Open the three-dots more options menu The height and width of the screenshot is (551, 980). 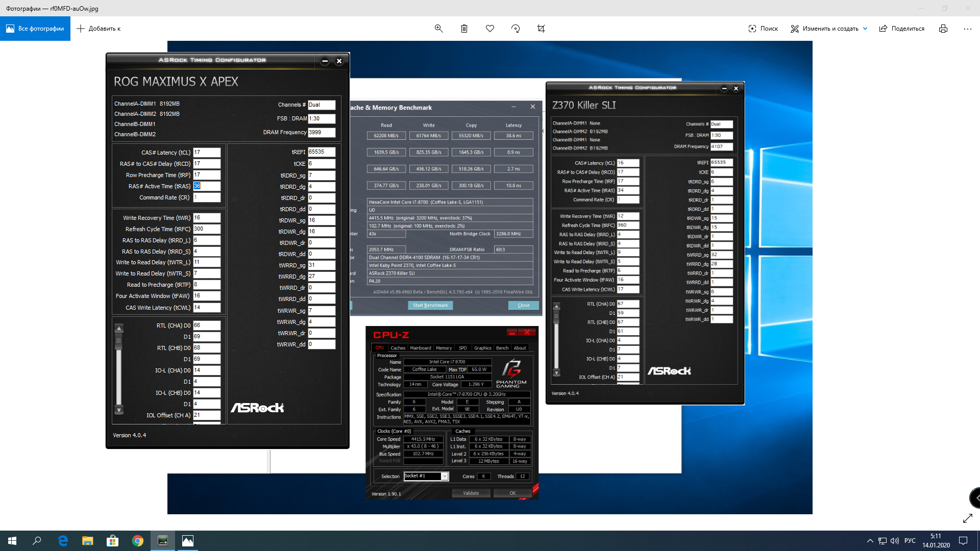pyautogui.click(x=967, y=29)
